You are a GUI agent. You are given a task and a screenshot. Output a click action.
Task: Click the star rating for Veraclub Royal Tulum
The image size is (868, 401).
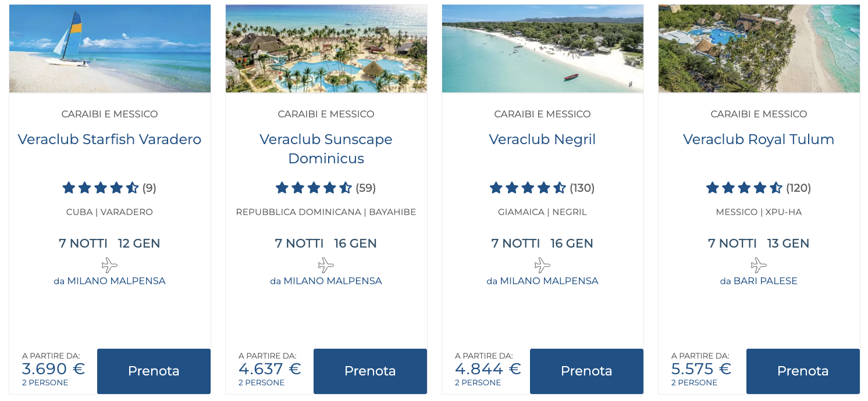(x=744, y=188)
